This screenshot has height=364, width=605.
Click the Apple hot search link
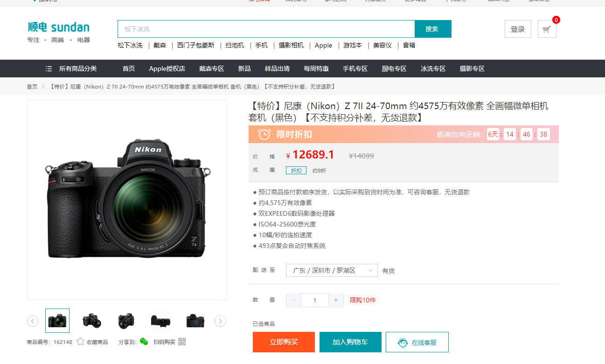coord(324,45)
